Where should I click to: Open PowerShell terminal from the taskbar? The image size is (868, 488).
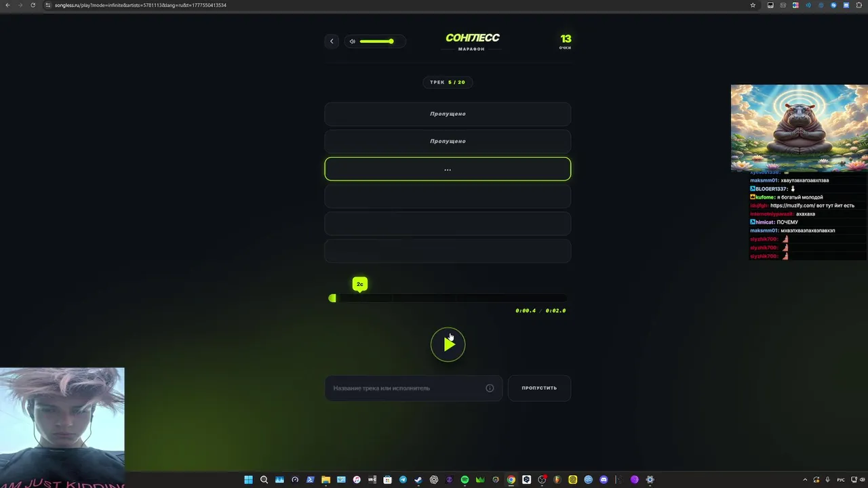coord(310,480)
